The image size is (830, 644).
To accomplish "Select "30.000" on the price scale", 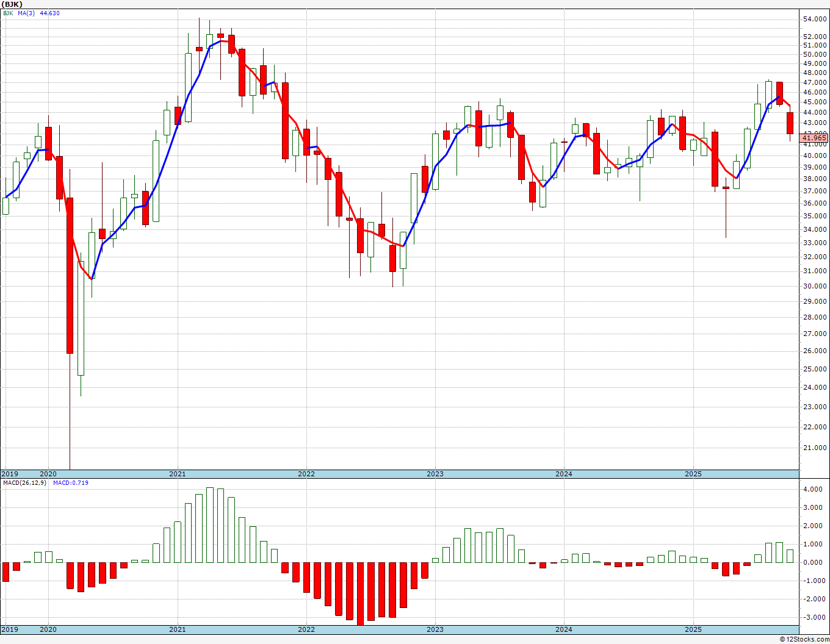I will [x=815, y=286].
